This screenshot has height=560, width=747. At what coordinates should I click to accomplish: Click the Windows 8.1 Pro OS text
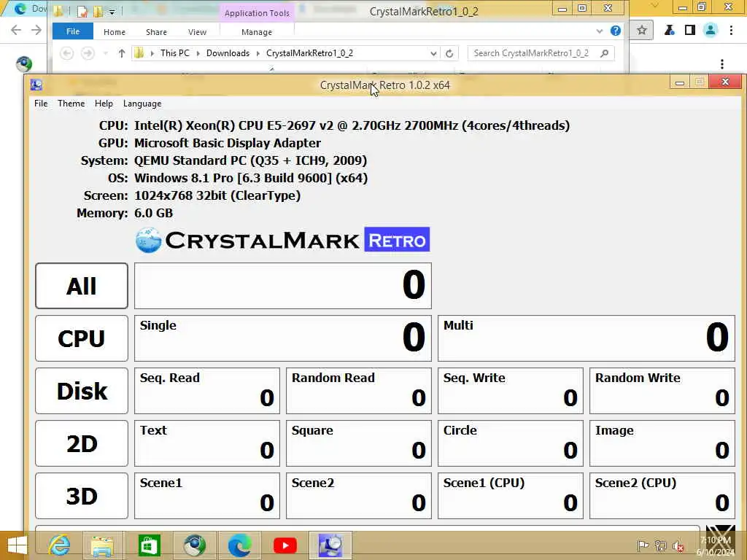point(251,178)
